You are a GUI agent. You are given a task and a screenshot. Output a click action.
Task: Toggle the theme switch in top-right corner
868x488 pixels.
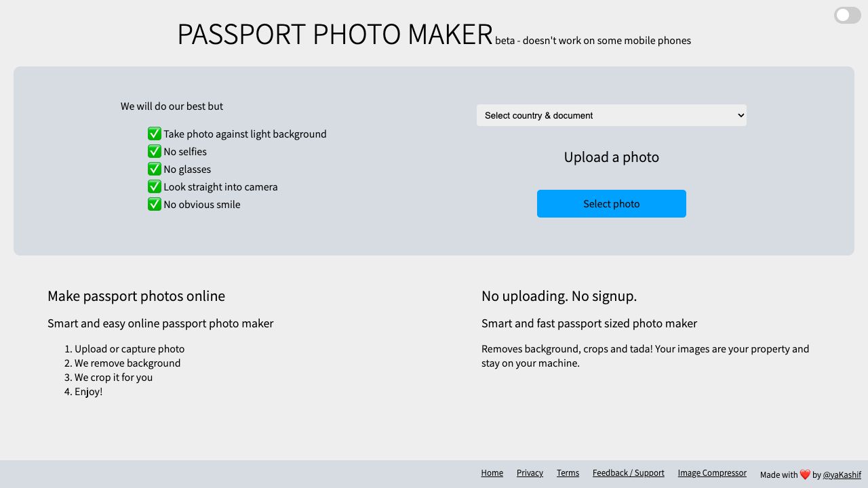847,15
